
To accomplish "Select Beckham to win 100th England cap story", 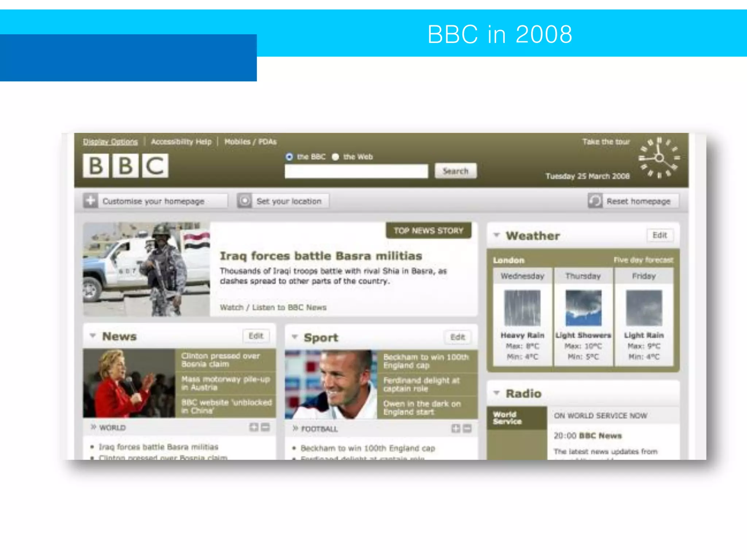I will coord(427,361).
